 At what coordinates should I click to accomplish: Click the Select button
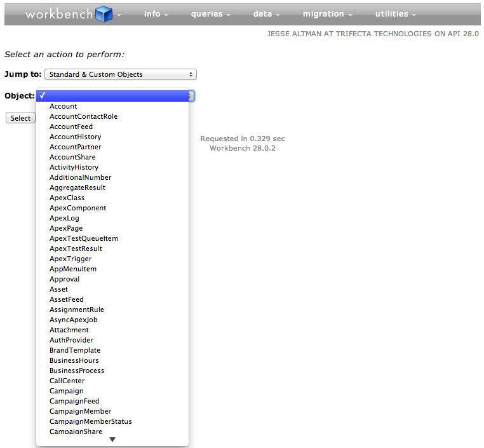coord(21,118)
